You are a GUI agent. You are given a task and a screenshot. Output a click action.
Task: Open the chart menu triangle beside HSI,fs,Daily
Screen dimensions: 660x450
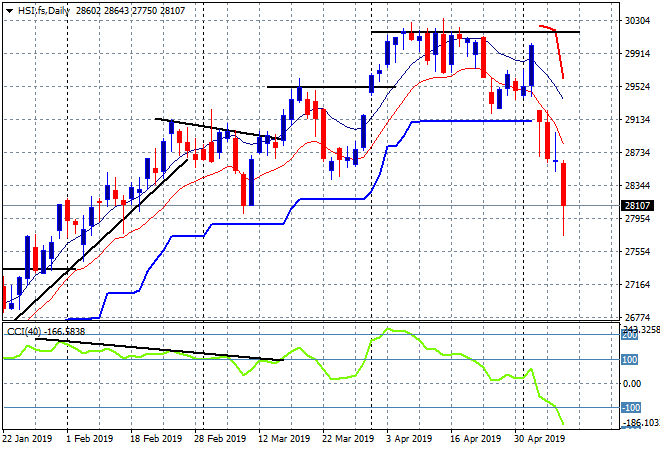coord(9,11)
